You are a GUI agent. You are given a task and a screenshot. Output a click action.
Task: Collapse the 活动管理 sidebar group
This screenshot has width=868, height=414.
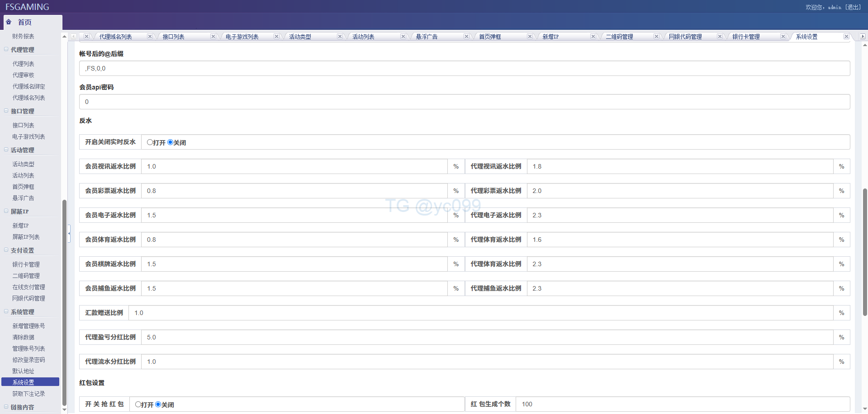click(x=6, y=150)
